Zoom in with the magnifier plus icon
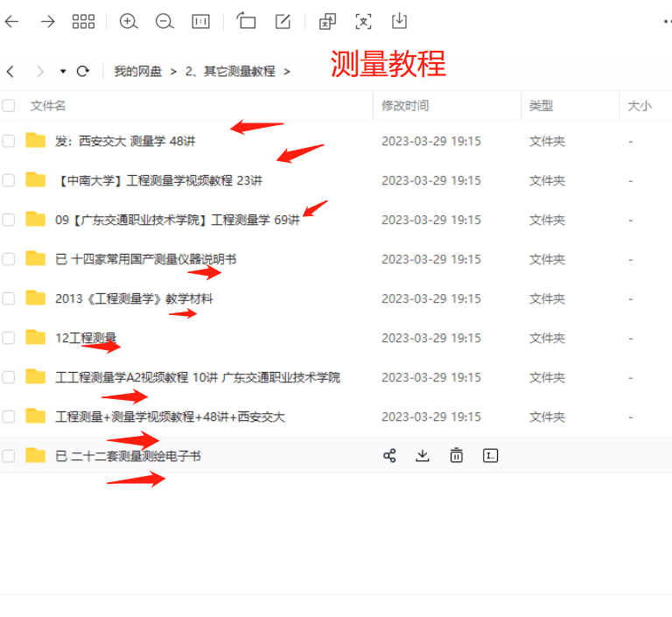Image resolution: width=672 pixels, height=617 pixels. (129, 21)
